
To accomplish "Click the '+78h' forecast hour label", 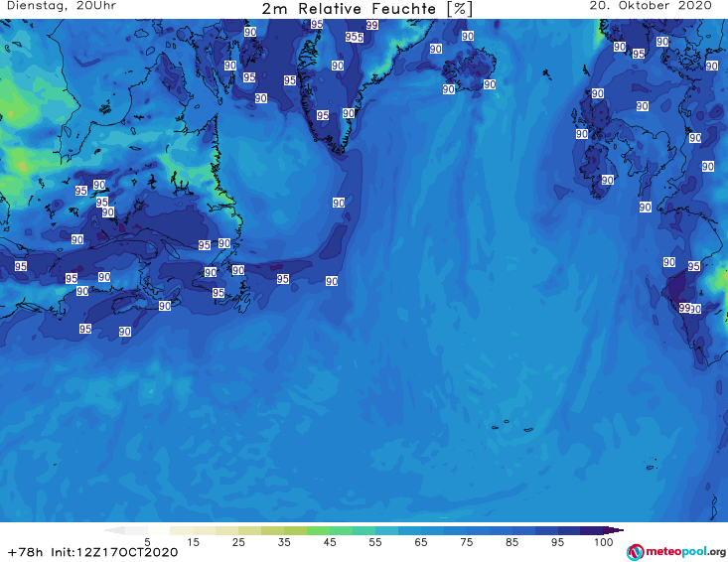I will click(x=26, y=552).
